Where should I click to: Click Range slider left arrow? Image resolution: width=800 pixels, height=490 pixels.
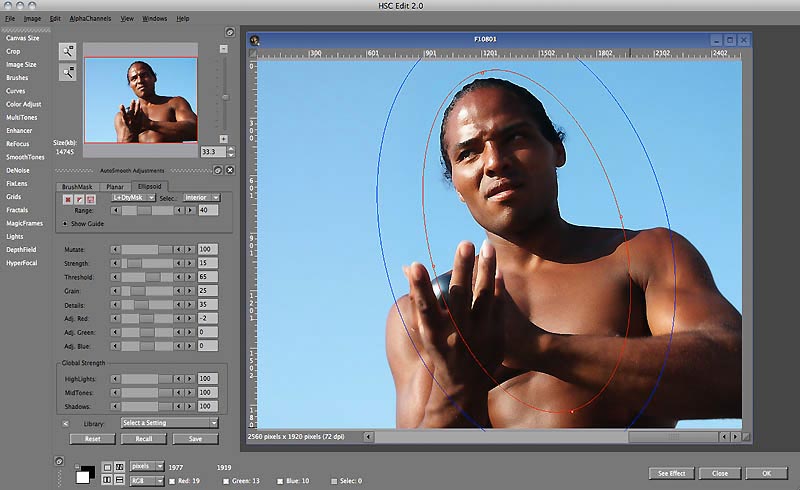click(116, 210)
